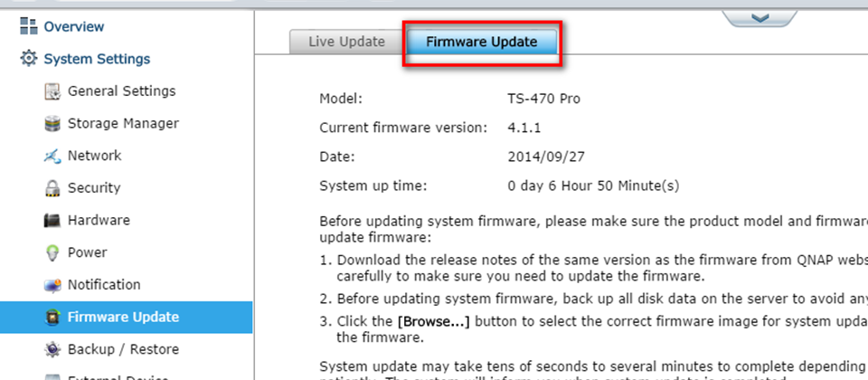
Task: Click the Hardware icon
Action: 52,221
